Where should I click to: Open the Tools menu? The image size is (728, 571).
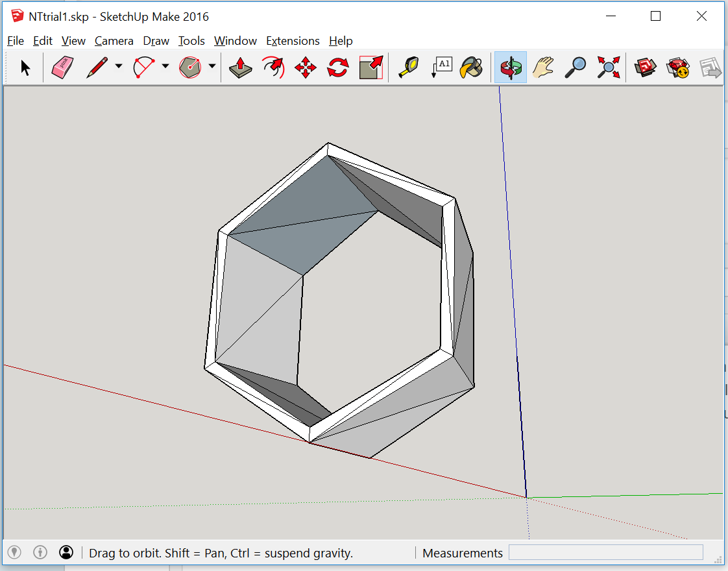(x=191, y=40)
